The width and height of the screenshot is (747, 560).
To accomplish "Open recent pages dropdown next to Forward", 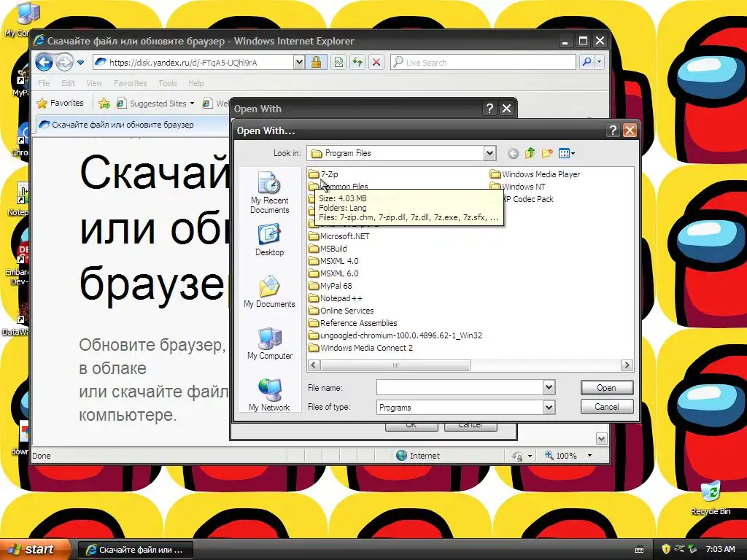I will coord(80,63).
